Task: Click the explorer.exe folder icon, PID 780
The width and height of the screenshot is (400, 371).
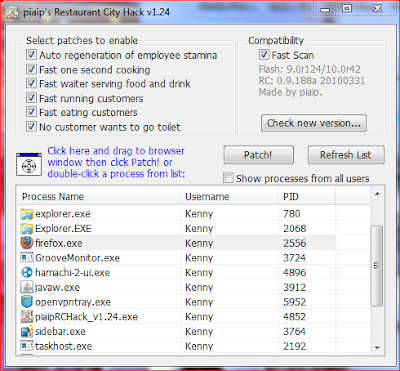Action: point(27,214)
